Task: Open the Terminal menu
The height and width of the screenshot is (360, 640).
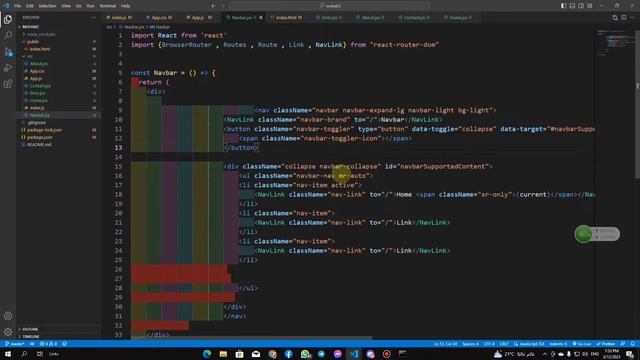Action: (108, 6)
